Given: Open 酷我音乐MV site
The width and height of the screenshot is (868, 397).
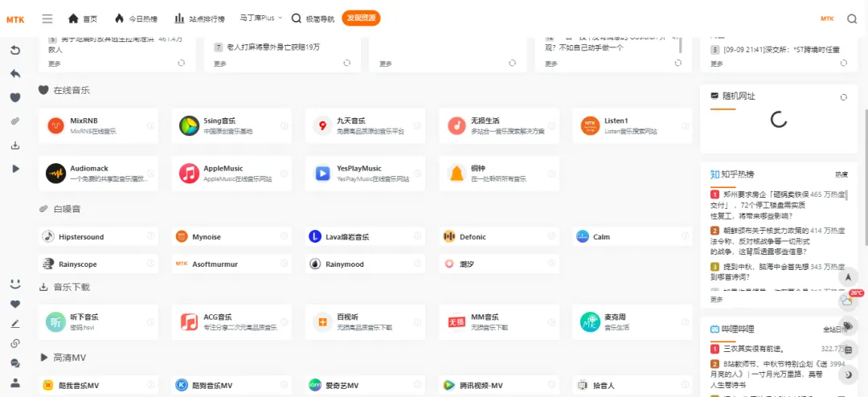Looking at the screenshot, I should pos(98,385).
